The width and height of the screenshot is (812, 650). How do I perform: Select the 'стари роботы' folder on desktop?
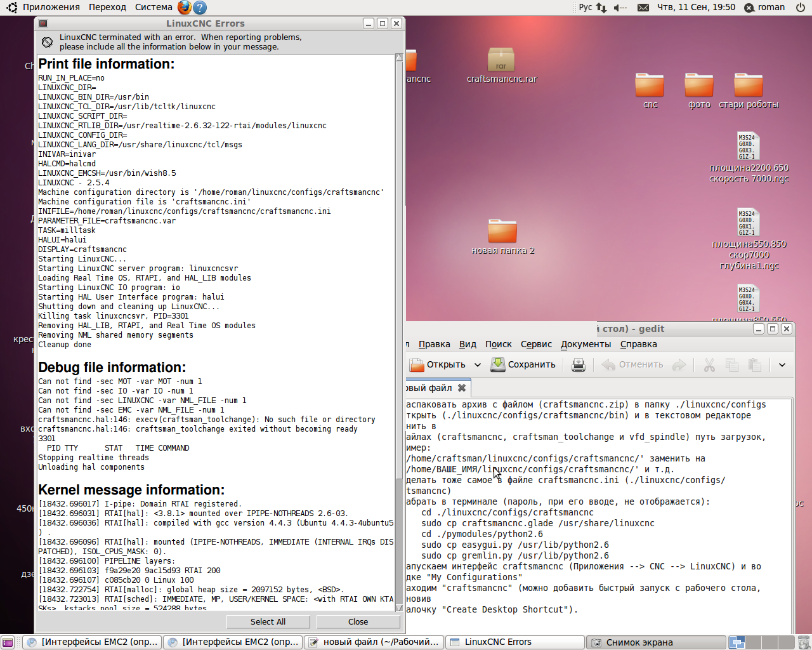[749, 91]
